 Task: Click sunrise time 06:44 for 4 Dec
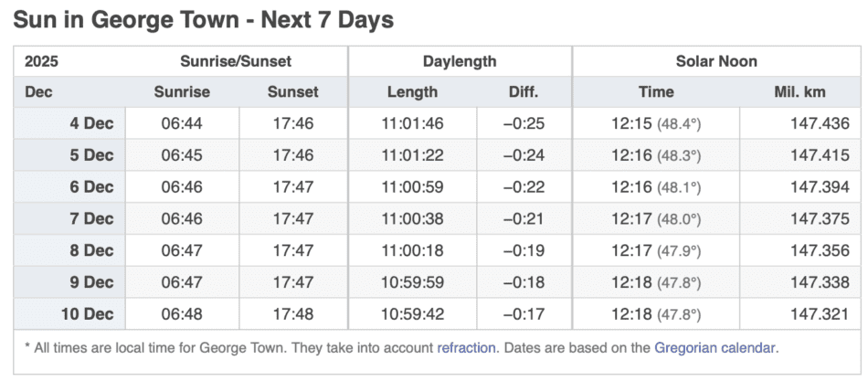tap(180, 123)
